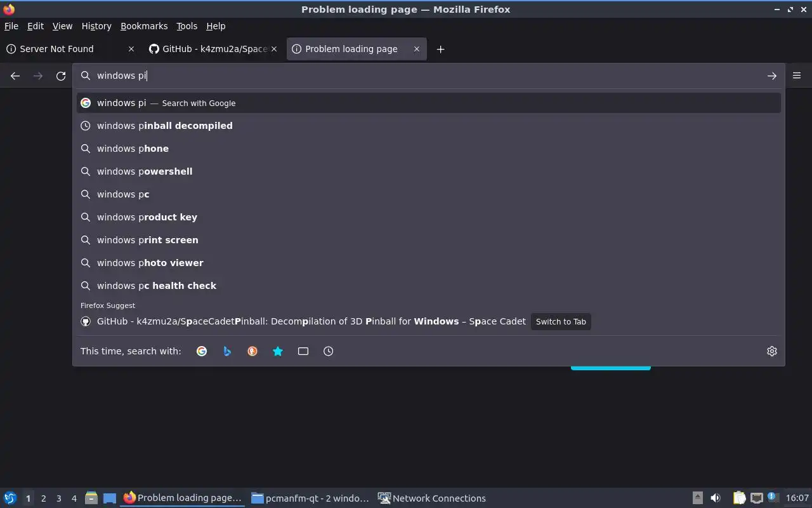Reload the current page
The image size is (812, 508).
click(61, 76)
